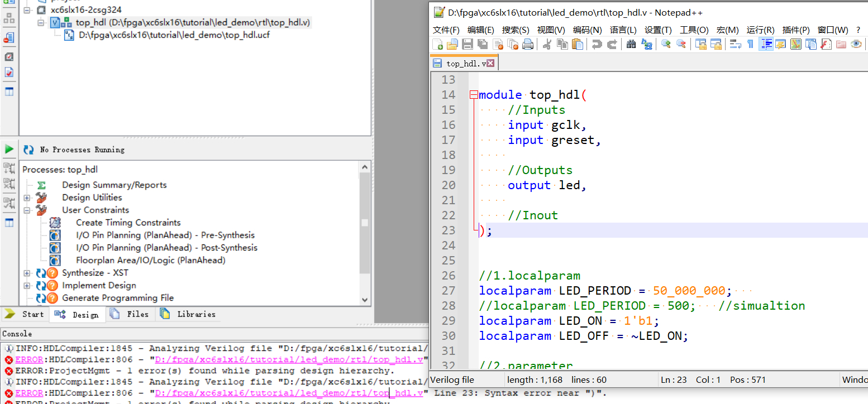Collapse the User Constraints process node
Screen dimensions: 868x404
pos(27,210)
